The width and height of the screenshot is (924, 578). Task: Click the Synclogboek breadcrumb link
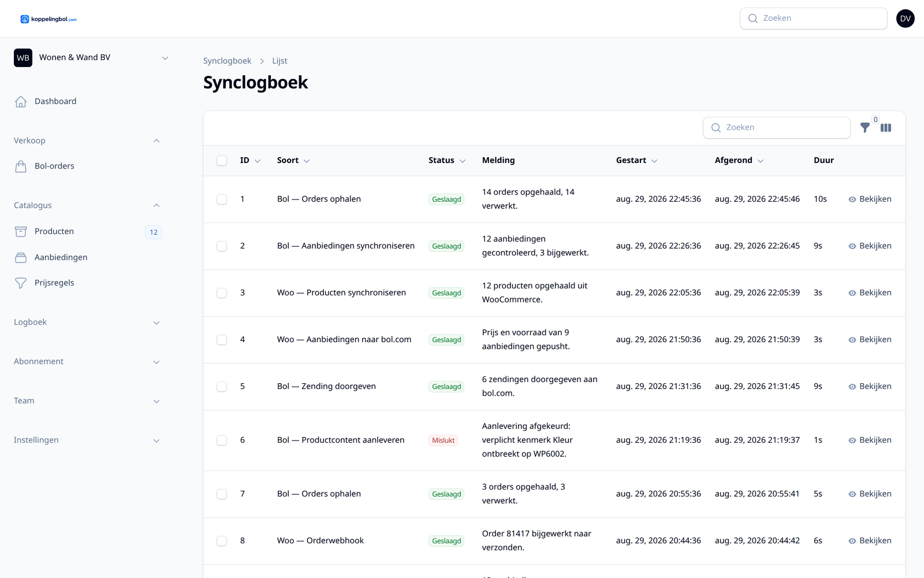[227, 61]
